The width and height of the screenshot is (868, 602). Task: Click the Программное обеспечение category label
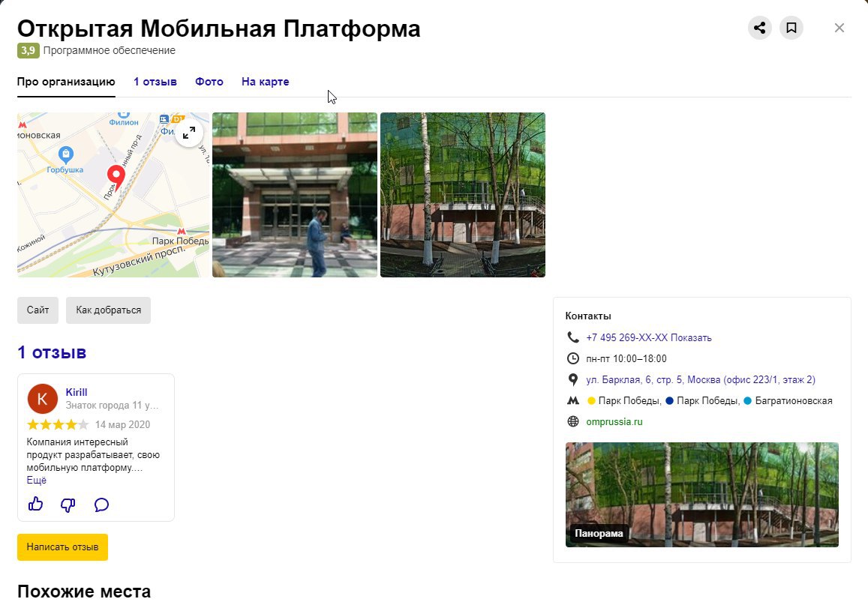point(109,50)
